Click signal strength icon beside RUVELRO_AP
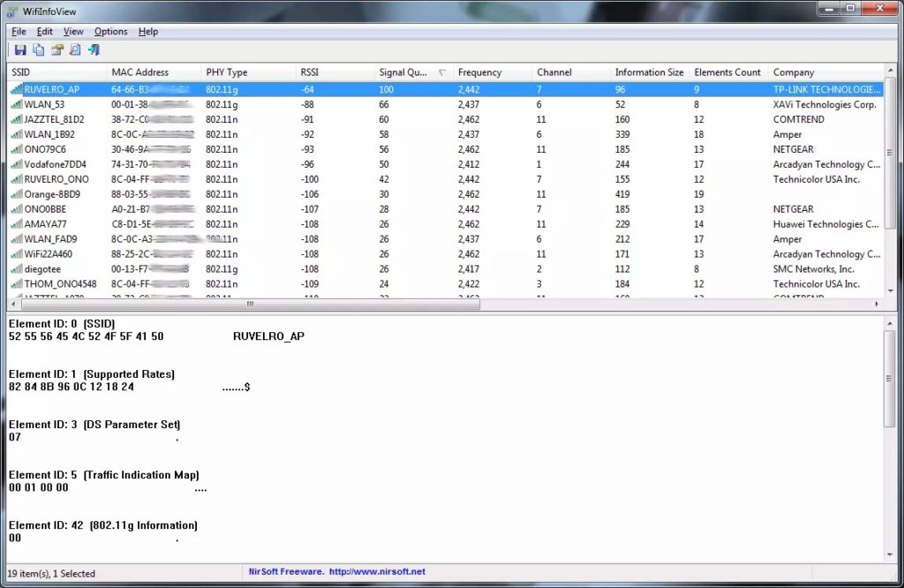Viewport: 904px width, 588px height. coord(17,89)
